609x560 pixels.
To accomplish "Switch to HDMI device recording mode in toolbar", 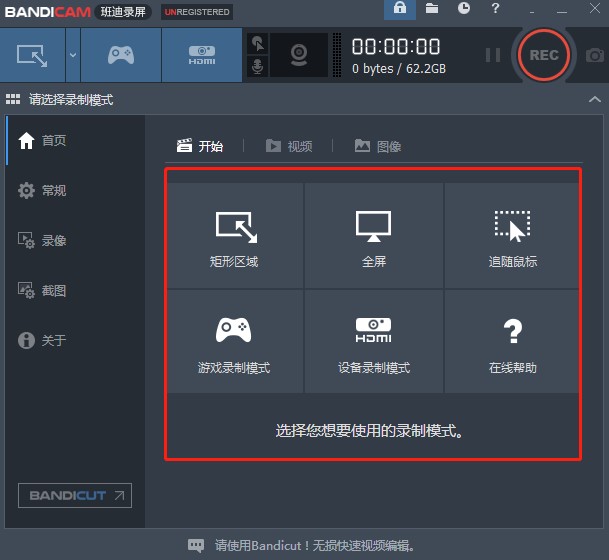I will (202, 55).
